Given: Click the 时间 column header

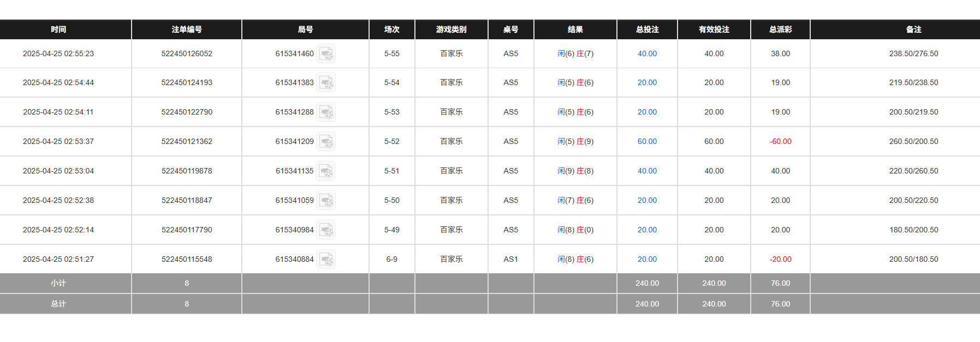Looking at the screenshot, I should 59,29.
